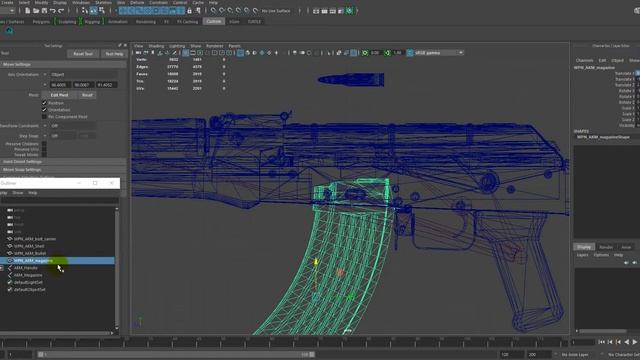Click the play backwards button
This screenshot has height=360, width=640.
click(x=627, y=342)
